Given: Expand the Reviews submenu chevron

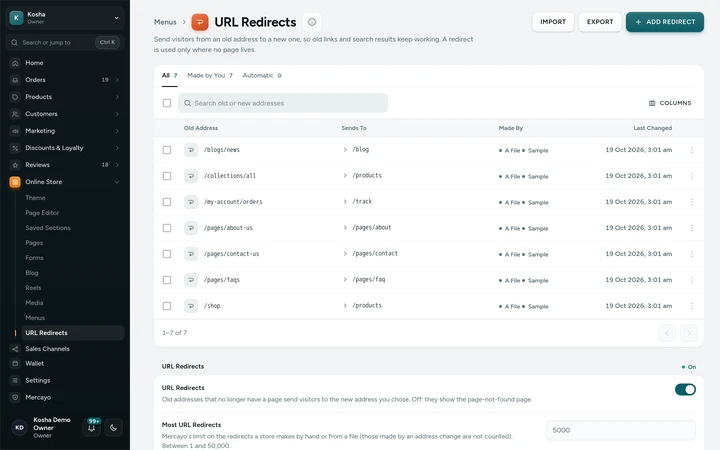Looking at the screenshot, I should point(117,165).
